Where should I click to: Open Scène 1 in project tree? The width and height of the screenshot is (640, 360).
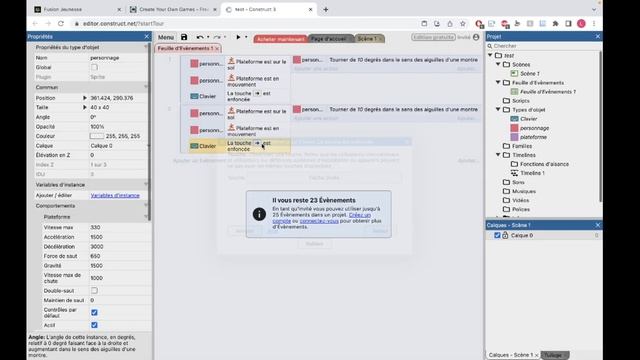(x=529, y=73)
